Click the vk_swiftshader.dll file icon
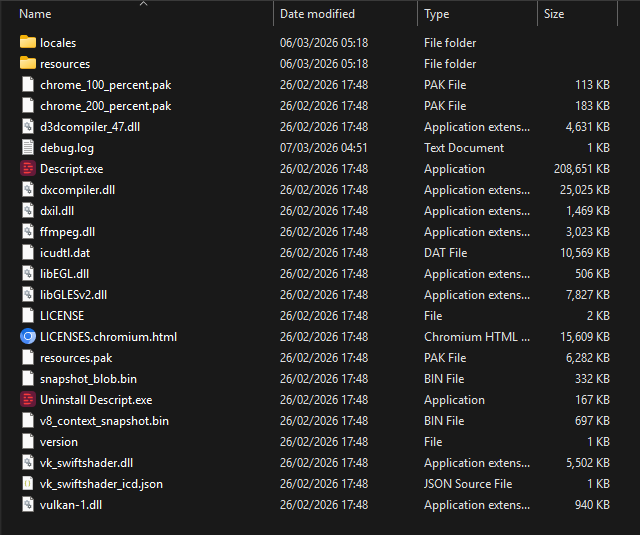The image size is (640, 535). [x=28, y=462]
